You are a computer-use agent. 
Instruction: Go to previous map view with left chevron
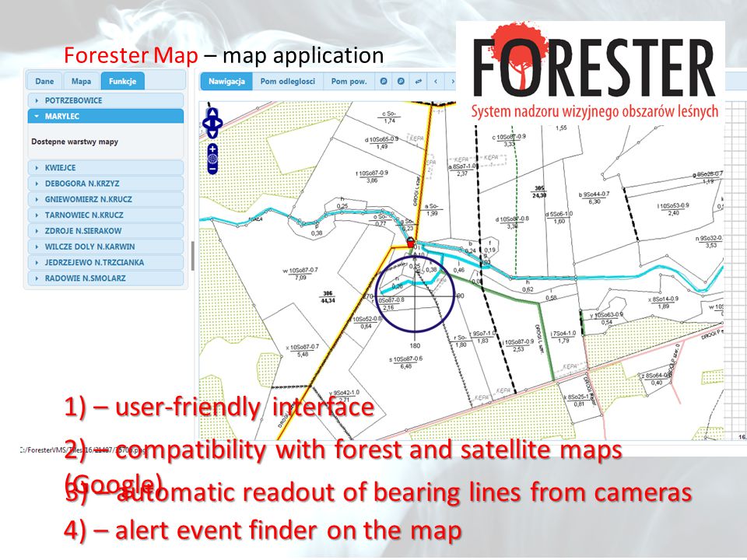[436, 82]
